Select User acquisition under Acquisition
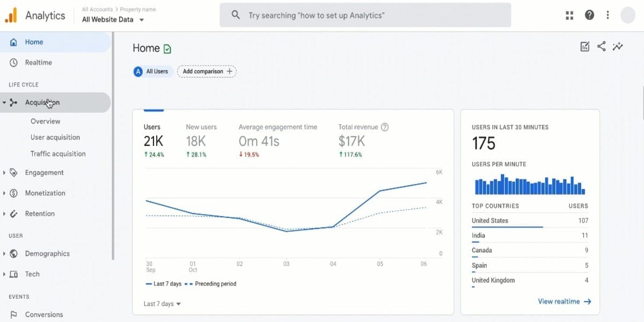Screen dimensions: 644x322 click(x=54, y=137)
